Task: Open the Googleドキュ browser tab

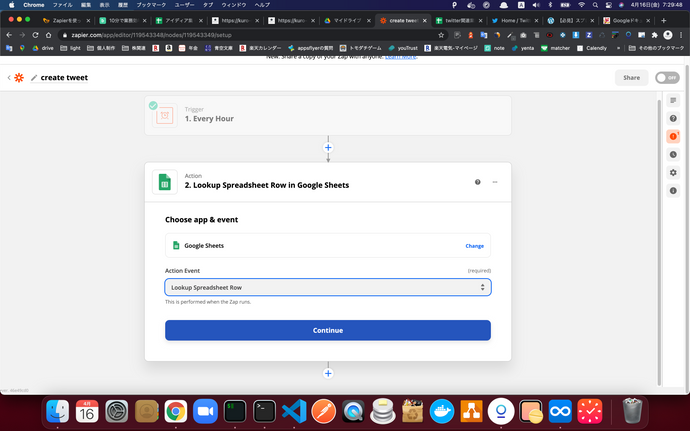Action: point(625,21)
